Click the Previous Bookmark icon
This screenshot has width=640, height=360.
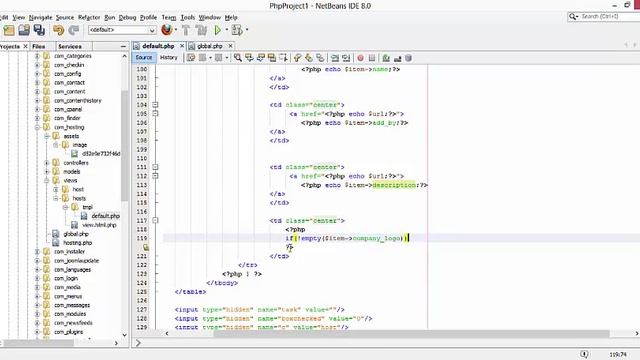(x=298, y=58)
